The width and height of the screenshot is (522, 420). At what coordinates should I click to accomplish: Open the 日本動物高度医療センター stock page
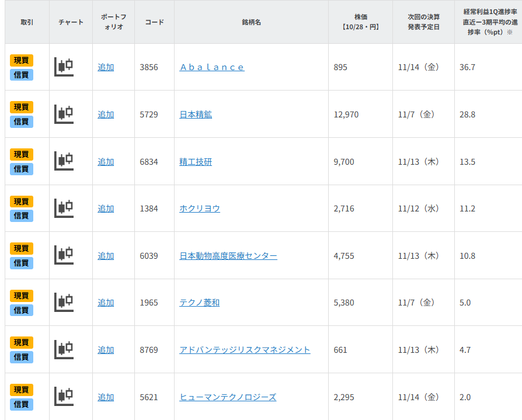(229, 255)
